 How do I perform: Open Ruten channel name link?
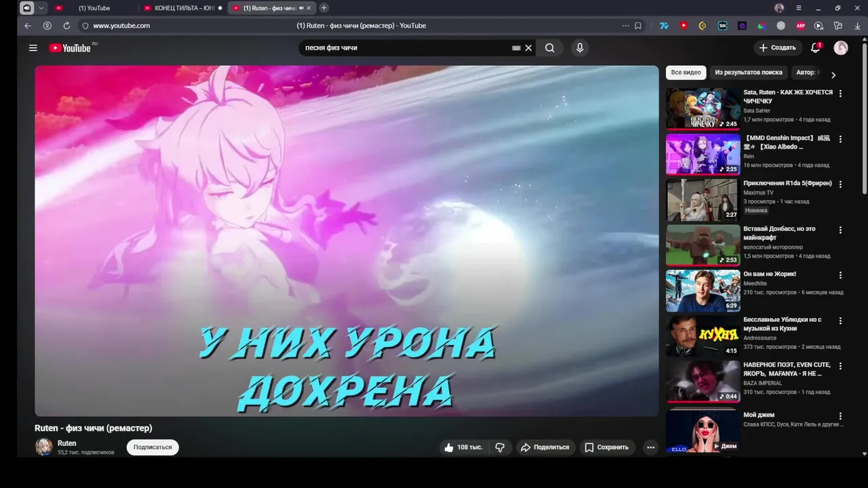pyautogui.click(x=66, y=443)
